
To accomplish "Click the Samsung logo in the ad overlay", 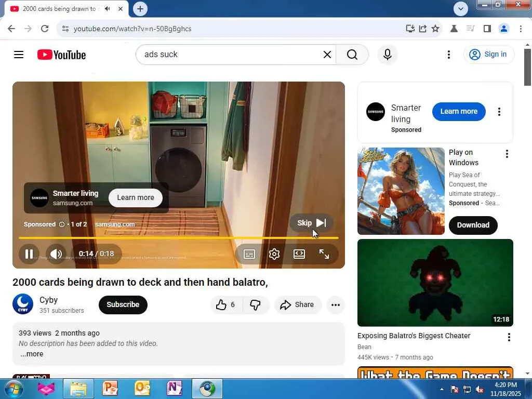I will [39, 198].
